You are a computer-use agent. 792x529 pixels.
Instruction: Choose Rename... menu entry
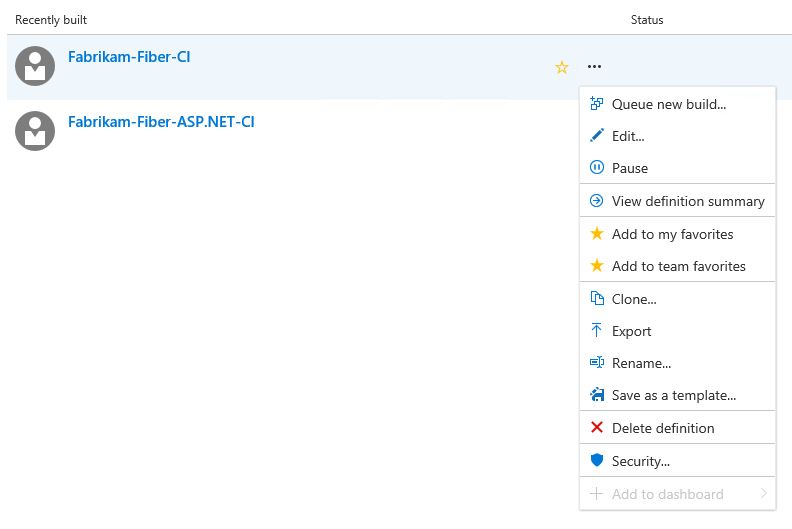click(x=677, y=363)
